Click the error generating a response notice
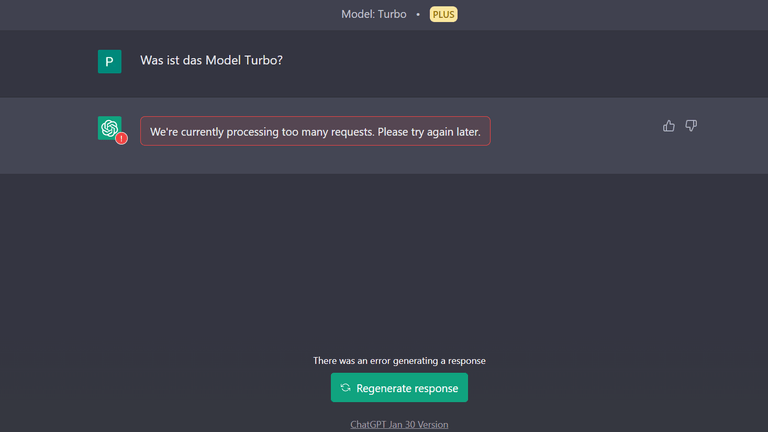 click(399, 360)
